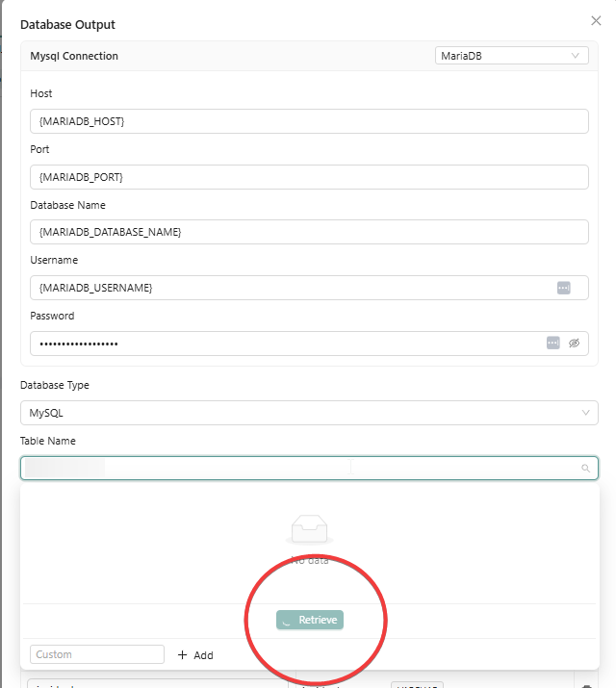616x688 pixels.
Task: Click the Custom text input
Action: pyautogui.click(x=97, y=654)
